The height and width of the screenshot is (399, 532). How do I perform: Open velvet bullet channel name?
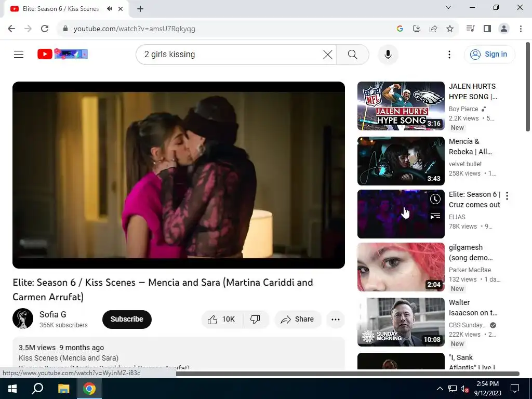click(465, 164)
